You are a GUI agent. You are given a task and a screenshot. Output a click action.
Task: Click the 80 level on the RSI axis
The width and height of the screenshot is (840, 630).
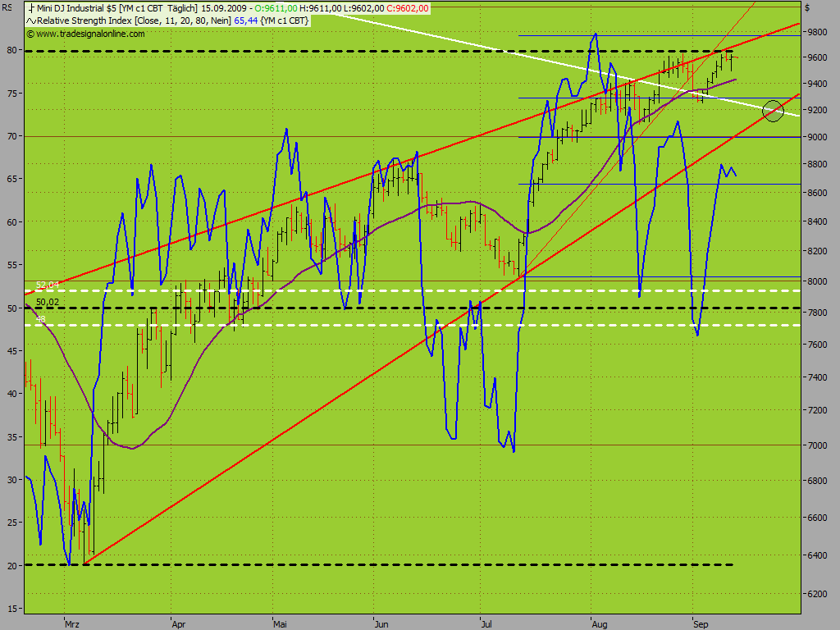pyautogui.click(x=11, y=50)
